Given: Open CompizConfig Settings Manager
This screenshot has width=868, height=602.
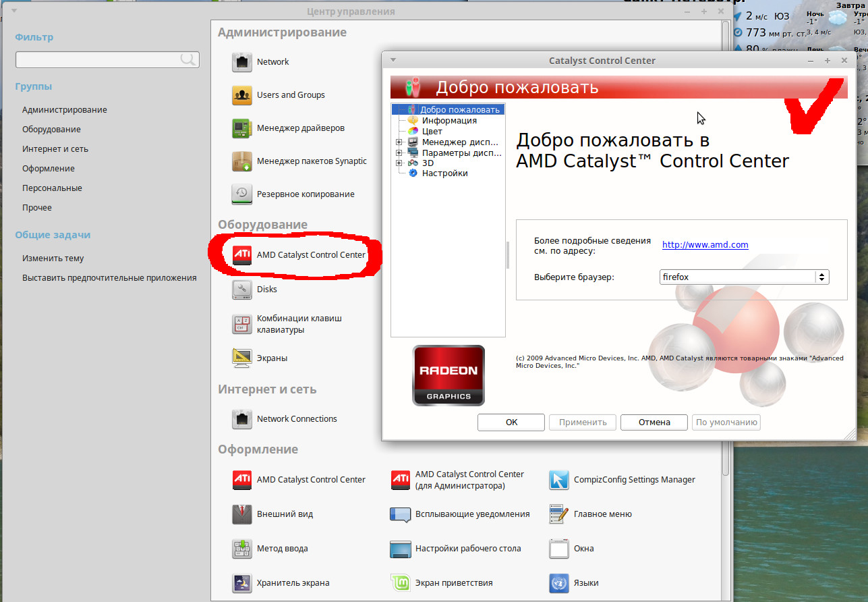Looking at the screenshot, I should (x=559, y=480).
